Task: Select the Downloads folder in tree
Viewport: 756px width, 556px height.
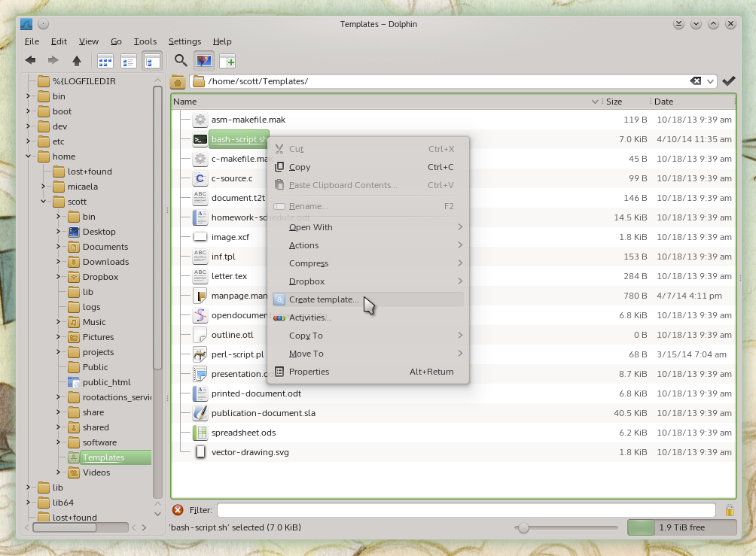Action: click(x=99, y=262)
